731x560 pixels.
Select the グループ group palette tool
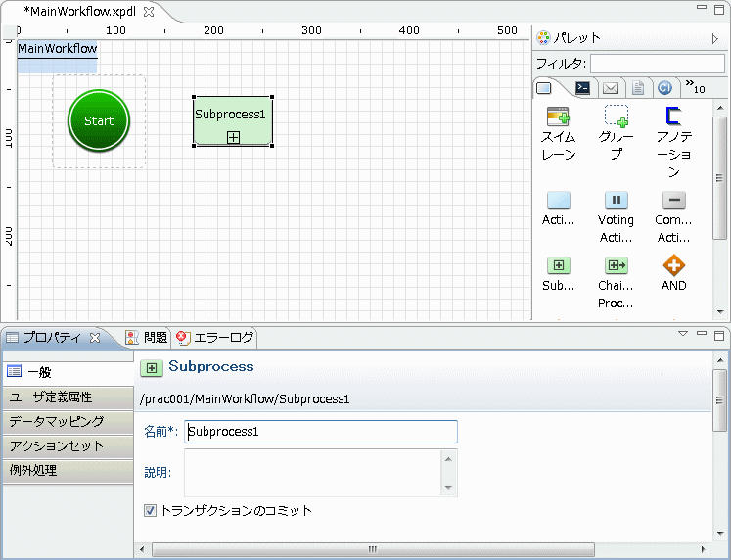(x=616, y=134)
